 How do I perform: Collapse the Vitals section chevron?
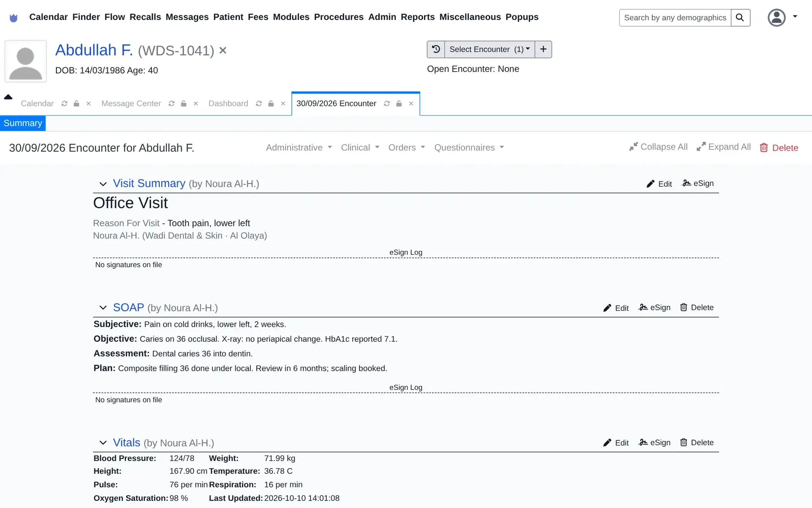coord(103,443)
